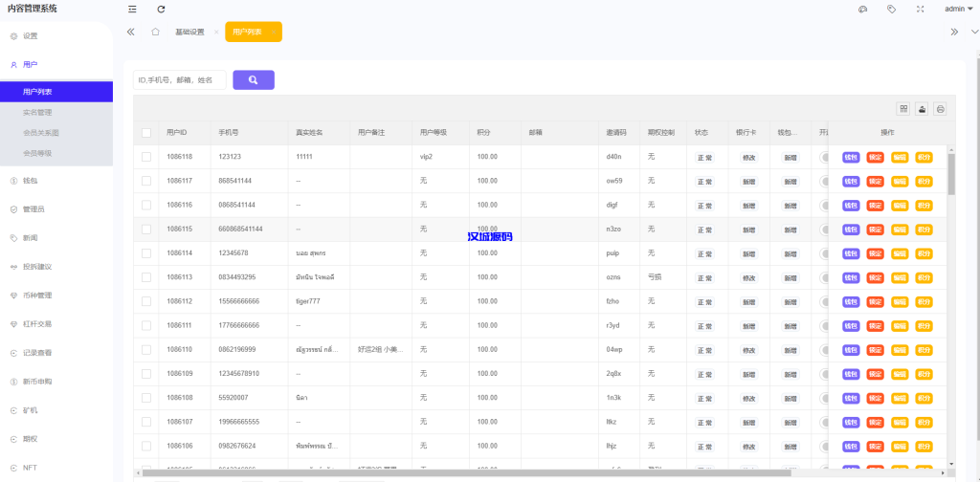Image resolution: width=980 pixels, height=482 pixels.
Task: Open the theme palette icon in the header
Action: point(862,9)
